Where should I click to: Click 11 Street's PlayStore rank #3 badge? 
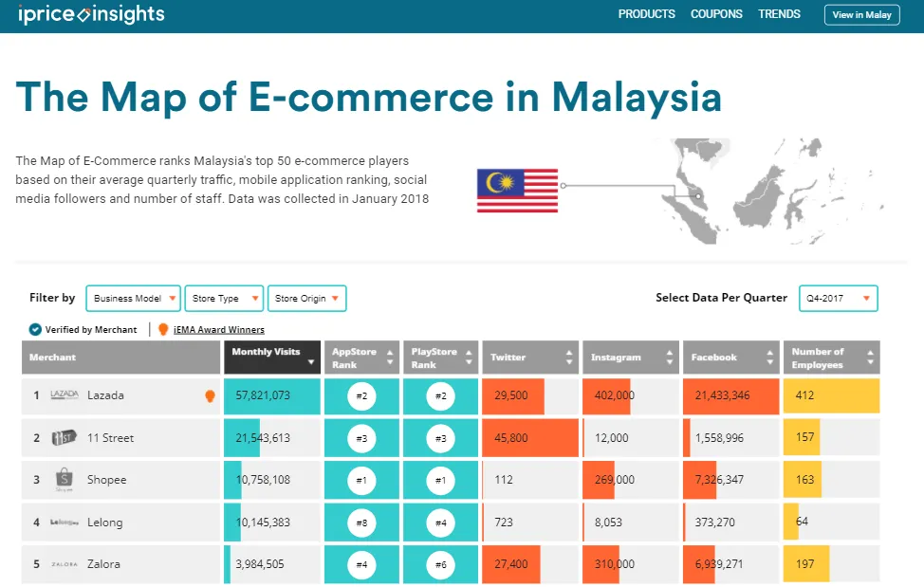tap(441, 438)
